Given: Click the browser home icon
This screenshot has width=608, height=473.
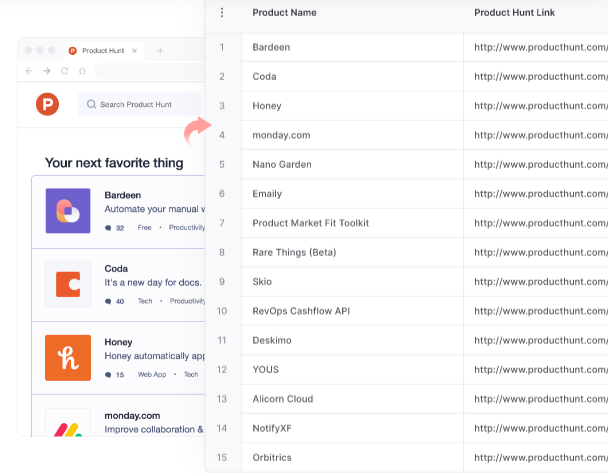Looking at the screenshot, I should point(82,71).
